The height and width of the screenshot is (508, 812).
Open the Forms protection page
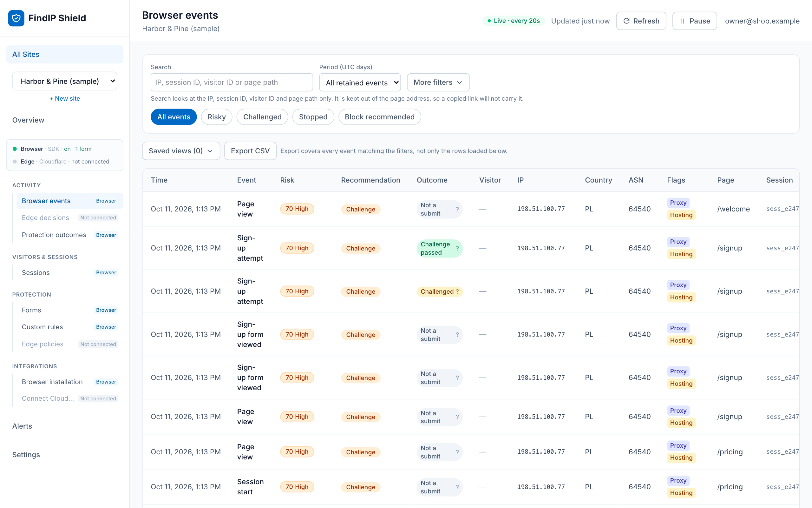[x=70, y=310]
